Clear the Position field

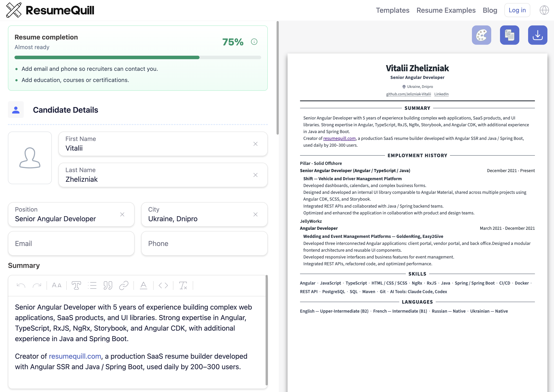point(122,215)
